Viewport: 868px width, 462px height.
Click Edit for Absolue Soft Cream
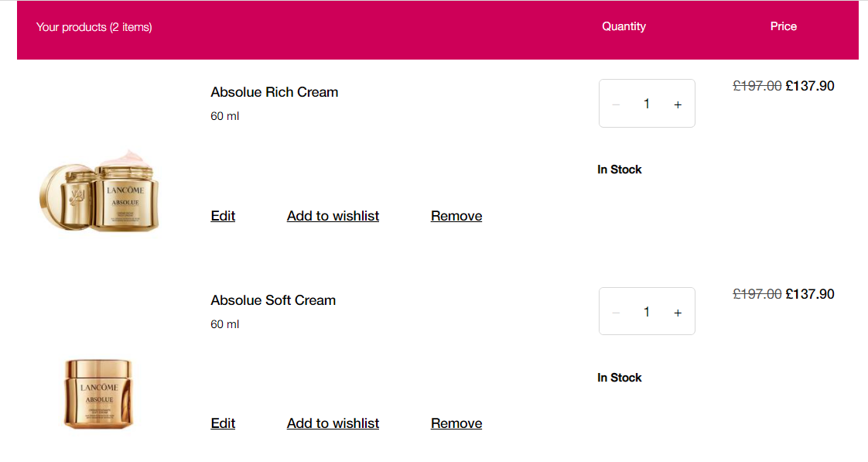(223, 423)
